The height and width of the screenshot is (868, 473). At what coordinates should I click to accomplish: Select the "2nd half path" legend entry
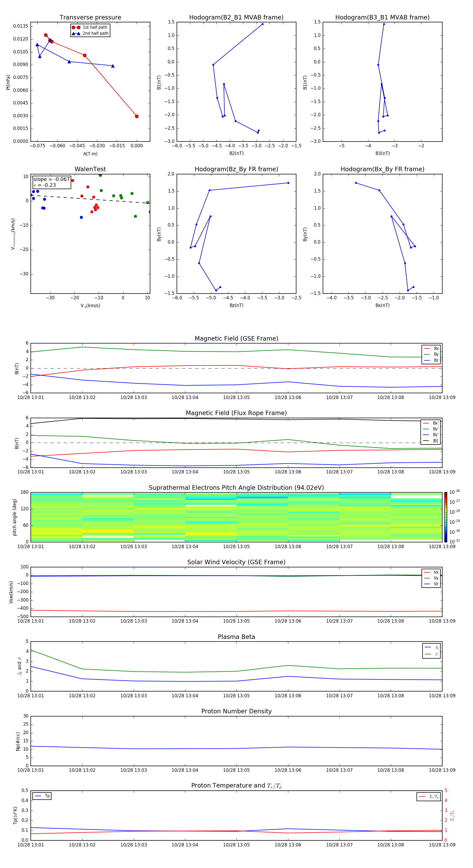[x=90, y=33]
